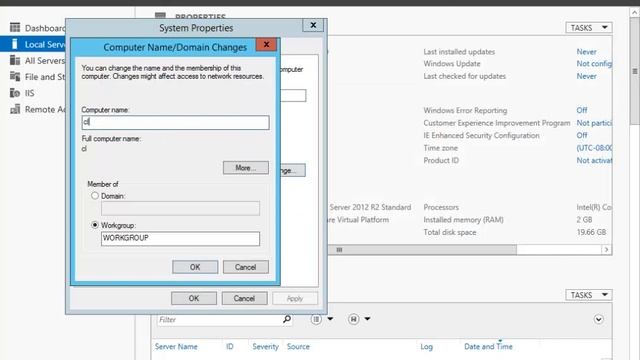Click the 2 GB installed memory value
The image size is (640, 360).
(584, 220)
